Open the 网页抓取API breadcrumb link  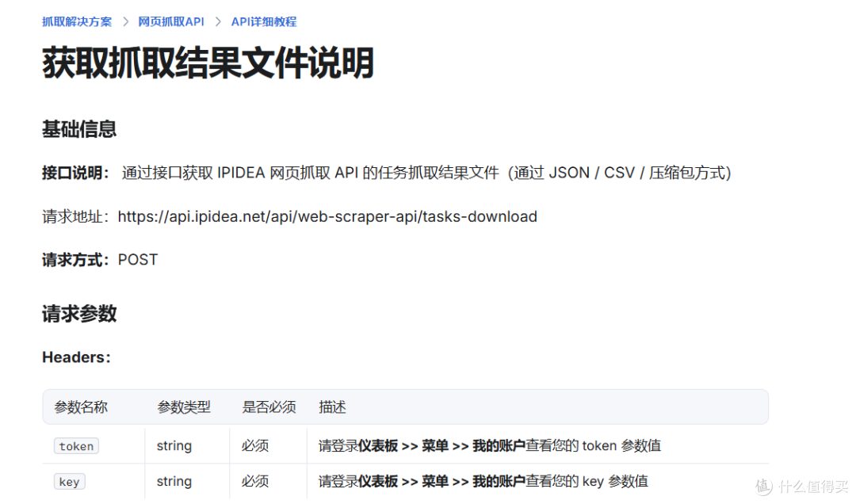pyautogui.click(x=171, y=22)
